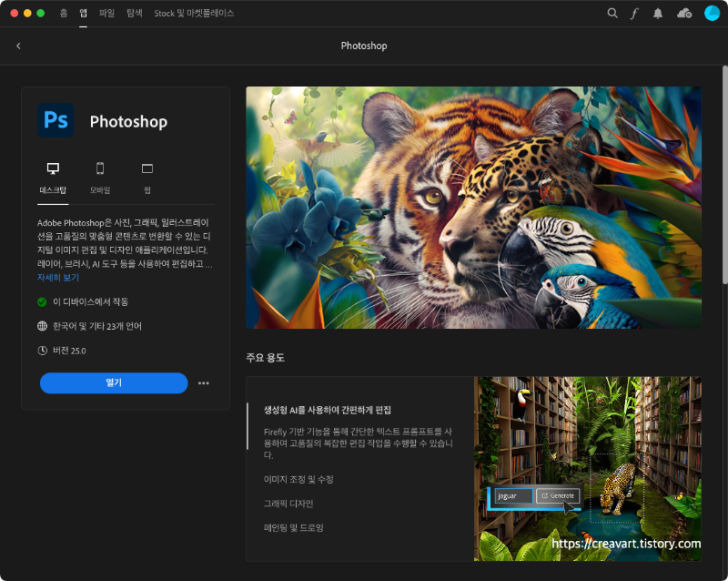Click the green check compatibility icon
Viewport: 728px width, 581px height.
point(42,302)
